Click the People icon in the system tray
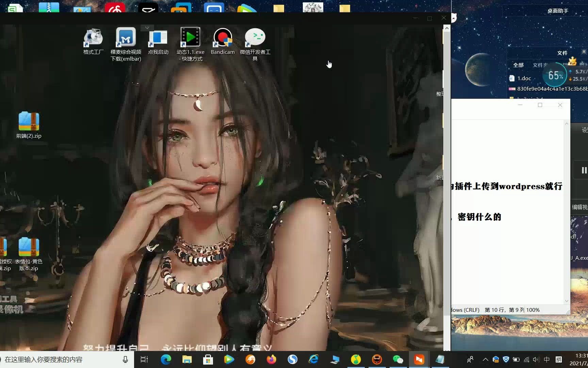 coord(470,359)
